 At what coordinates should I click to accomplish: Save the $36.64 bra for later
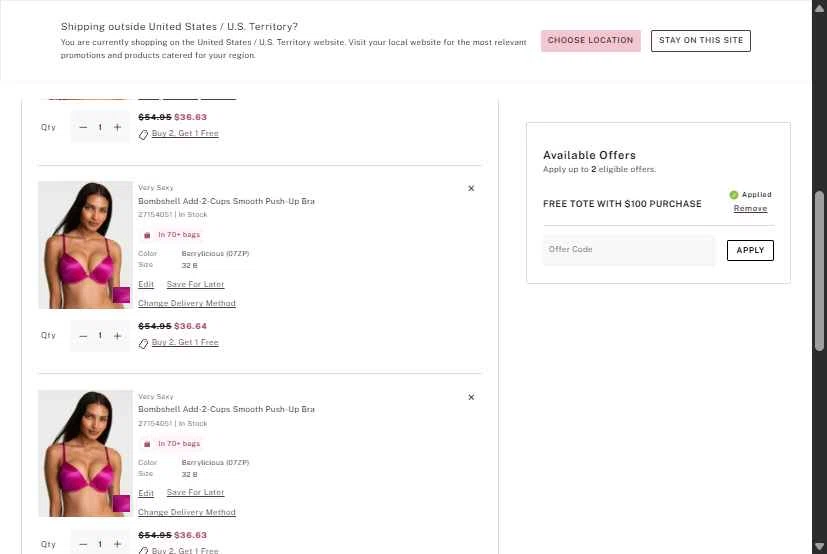point(195,285)
